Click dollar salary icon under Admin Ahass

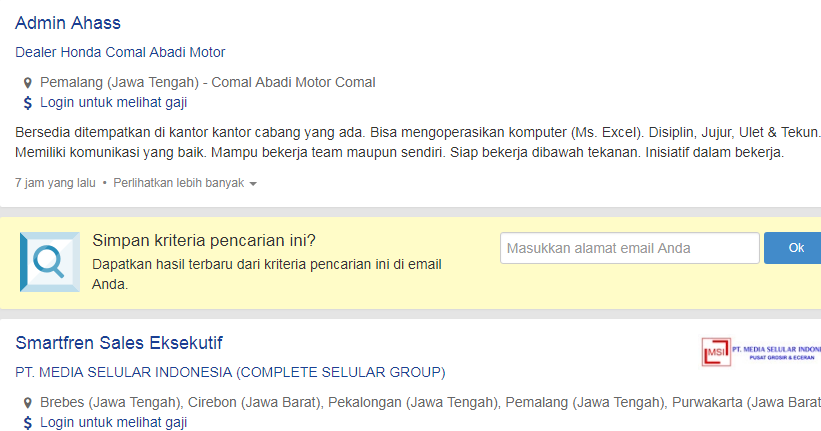[28, 102]
